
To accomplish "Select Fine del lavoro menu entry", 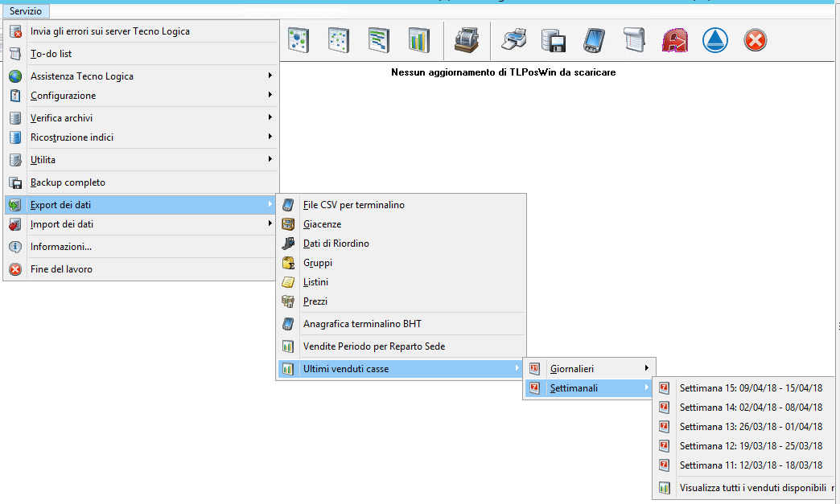I will 61,269.
